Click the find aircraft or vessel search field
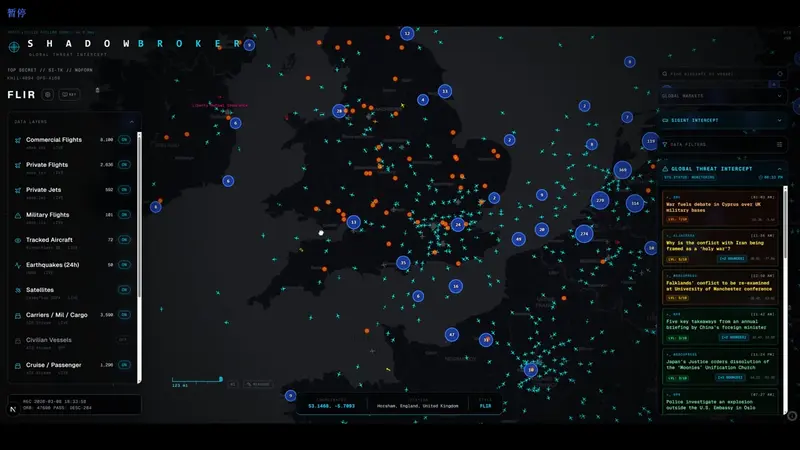Screen dimensions: 800x450 (720, 73)
